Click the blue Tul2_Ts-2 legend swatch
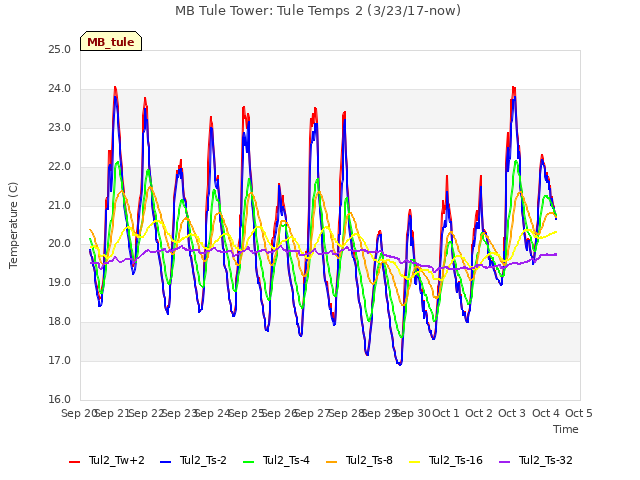This screenshot has height=480, width=640. [165, 462]
